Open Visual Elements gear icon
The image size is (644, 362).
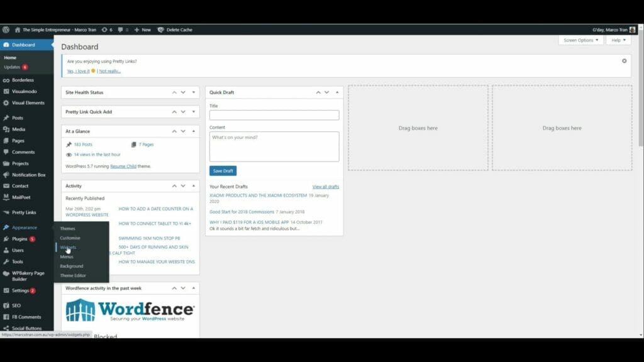coord(8,102)
